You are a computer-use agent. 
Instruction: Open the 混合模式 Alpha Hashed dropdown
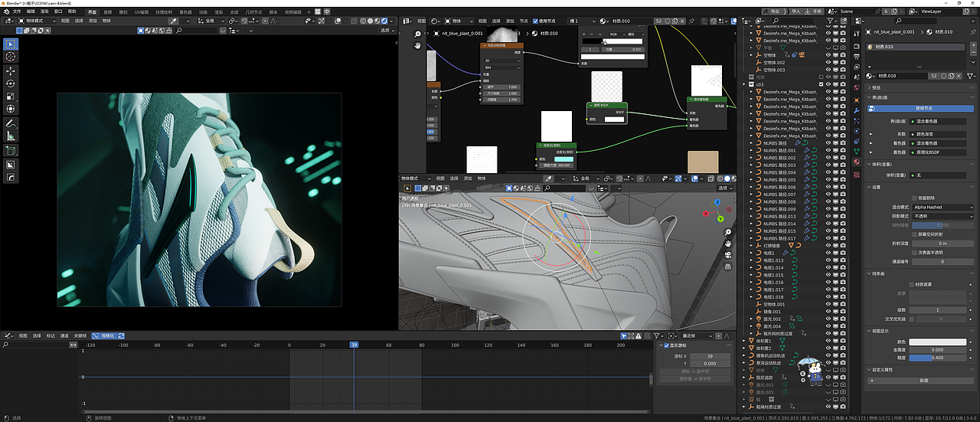(942, 207)
